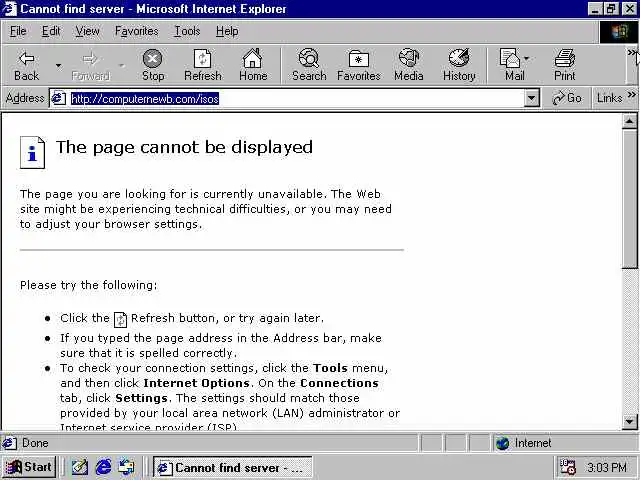Screen dimensions: 640x480
Task: Click the bold 'Tools' word in instructions
Action: [x=331, y=368]
